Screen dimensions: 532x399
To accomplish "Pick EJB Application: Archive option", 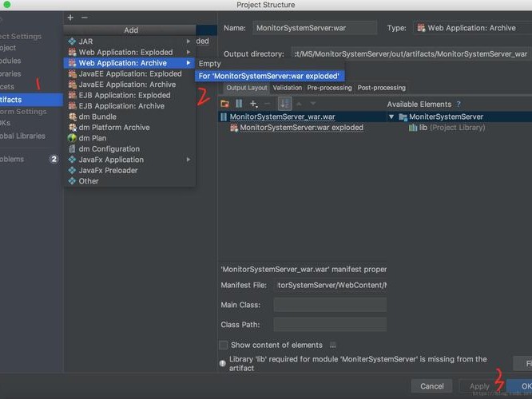I will pyautogui.click(x=129, y=106).
